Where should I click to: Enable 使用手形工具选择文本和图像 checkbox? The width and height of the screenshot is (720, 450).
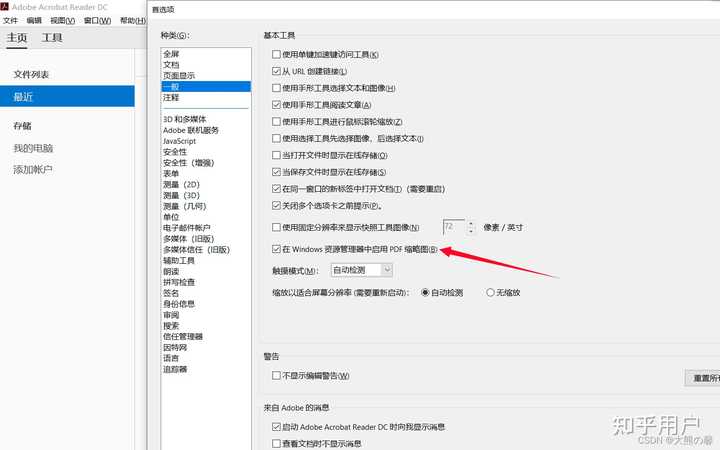(x=276, y=88)
